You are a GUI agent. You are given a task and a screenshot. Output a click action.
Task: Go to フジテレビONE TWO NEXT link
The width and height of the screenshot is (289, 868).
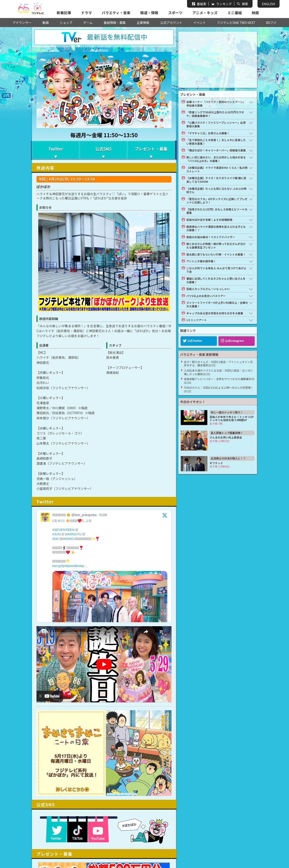coord(236,23)
